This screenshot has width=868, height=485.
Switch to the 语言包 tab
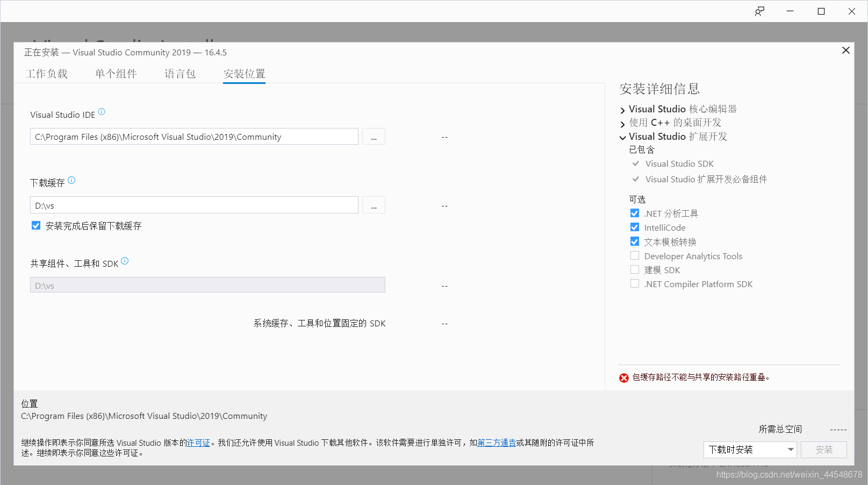[180, 74]
